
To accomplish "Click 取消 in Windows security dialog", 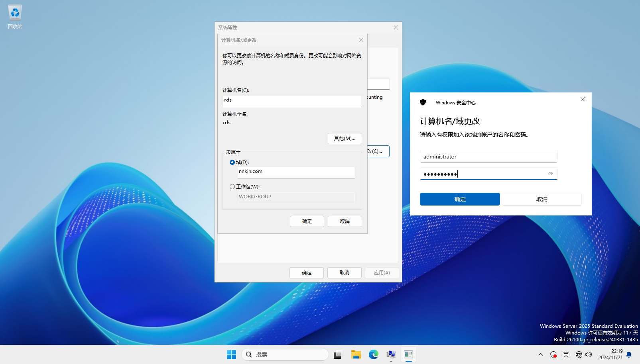I will 542,199.
